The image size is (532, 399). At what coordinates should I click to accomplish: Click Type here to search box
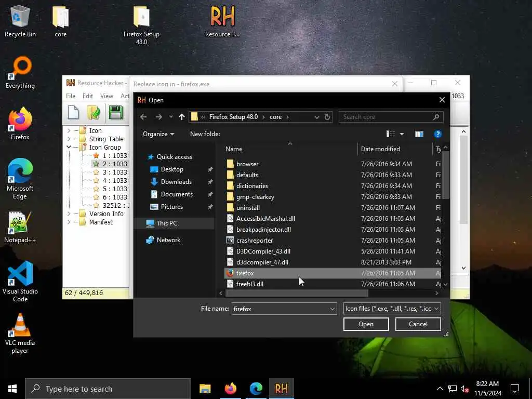(x=108, y=389)
